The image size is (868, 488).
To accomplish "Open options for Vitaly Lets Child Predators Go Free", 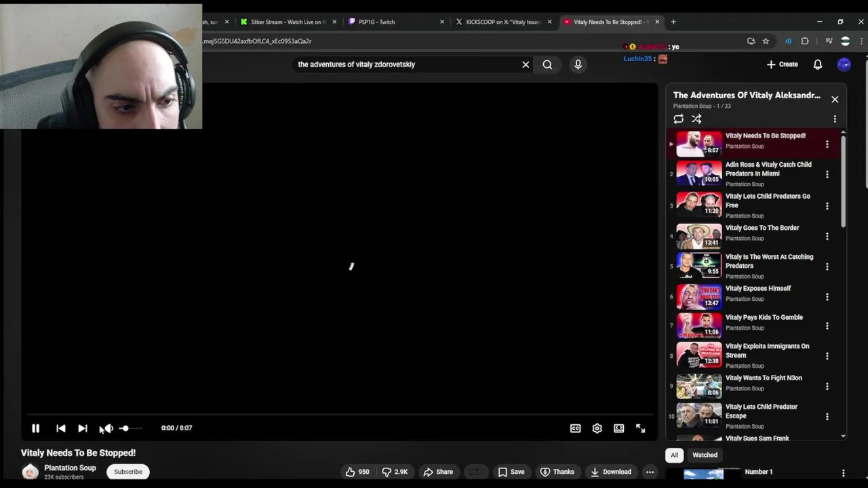I will (827, 205).
